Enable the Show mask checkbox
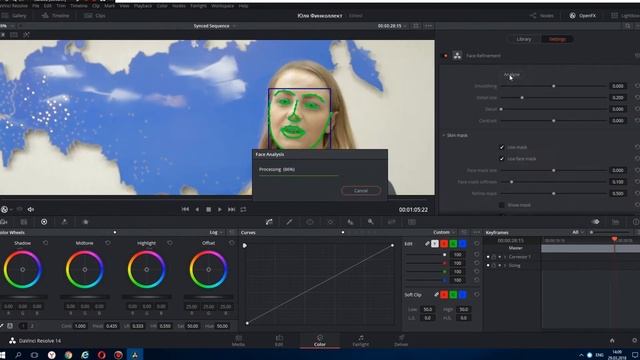Screen dimensions: 640x360 tap(502, 205)
